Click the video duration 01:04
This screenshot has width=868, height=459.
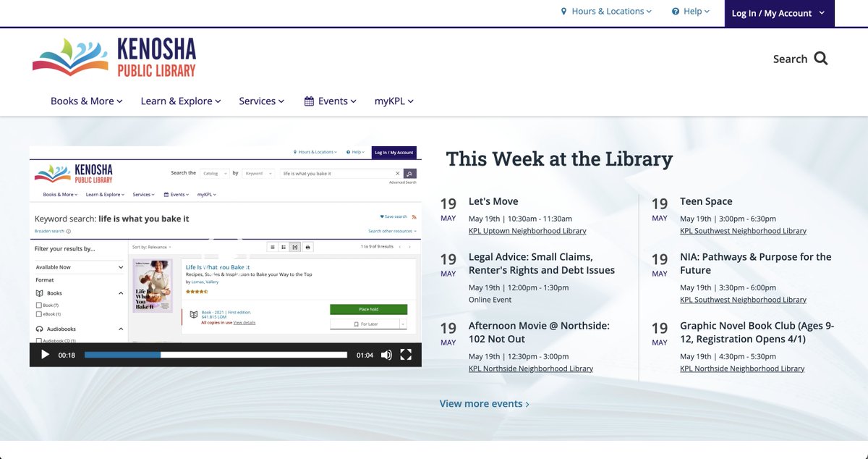(365, 355)
